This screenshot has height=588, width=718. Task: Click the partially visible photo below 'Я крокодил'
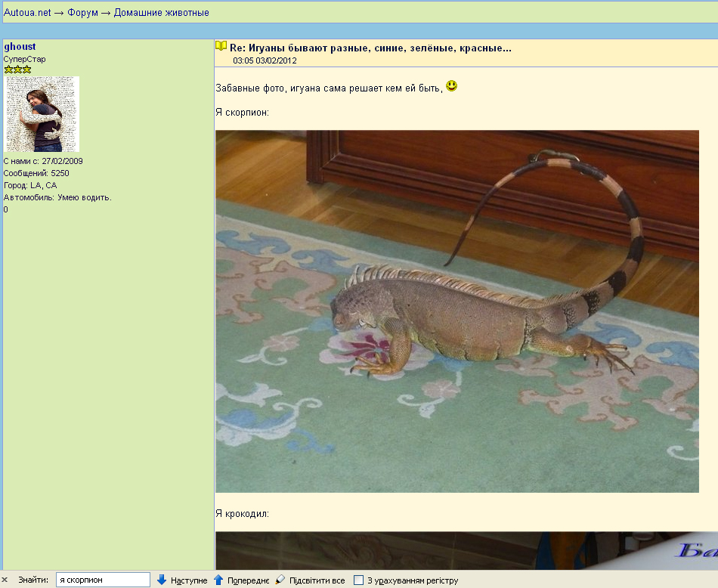click(x=466, y=550)
